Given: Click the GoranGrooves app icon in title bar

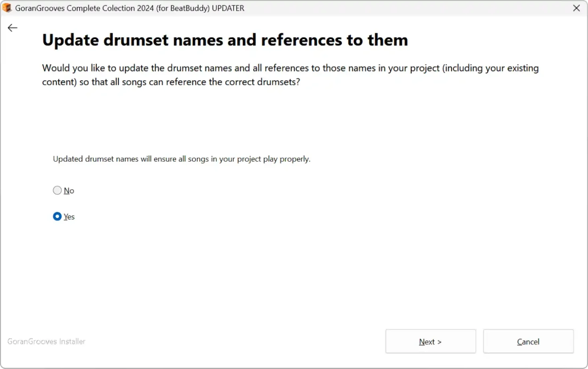Looking at the screenshot, I should pyautogui.click(x=7, y=8).
